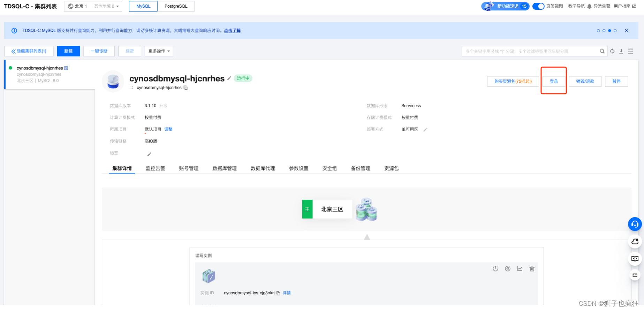Select the third banner carousel dot
644x310 pixels.
pos(609,31)
